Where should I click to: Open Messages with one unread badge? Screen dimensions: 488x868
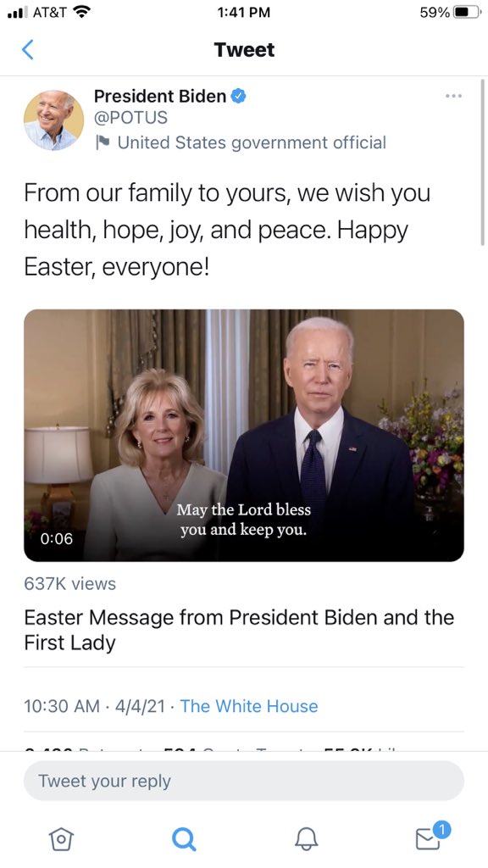click(x=431, y=837)
